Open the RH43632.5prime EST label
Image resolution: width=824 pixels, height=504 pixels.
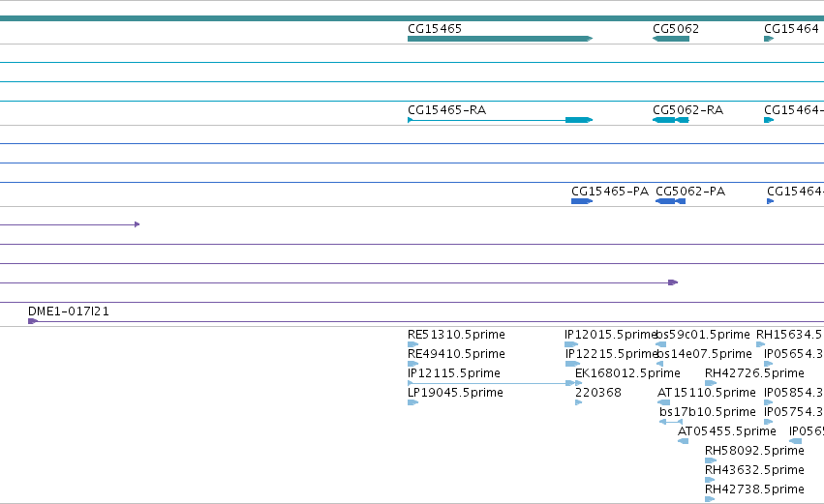coord(754,470)
